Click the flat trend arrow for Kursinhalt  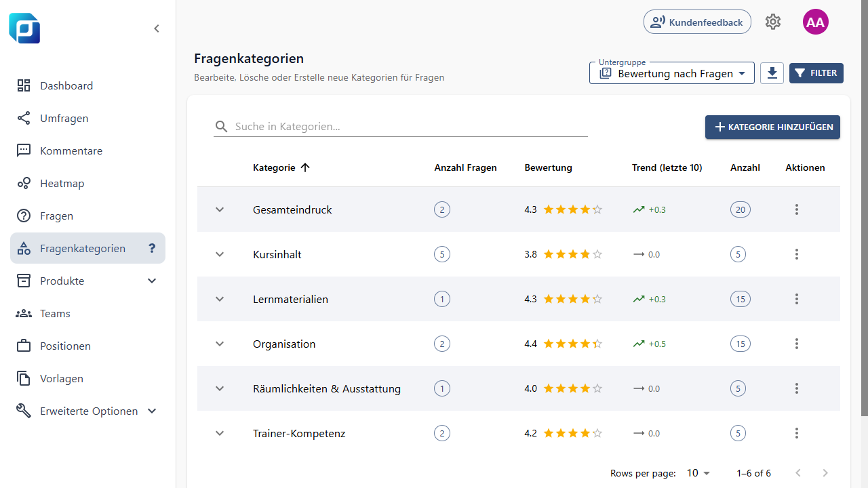639,254
